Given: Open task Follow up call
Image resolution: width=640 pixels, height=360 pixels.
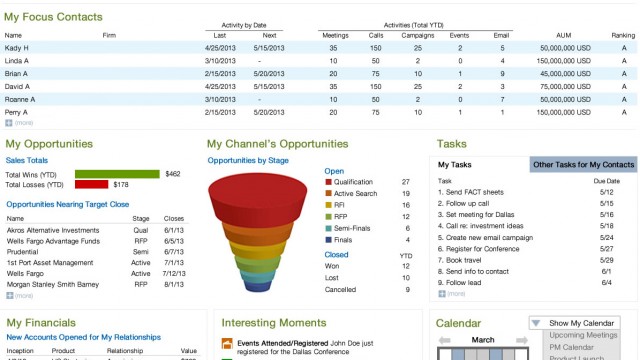Looking at the screenshot, I should point(463,203).
